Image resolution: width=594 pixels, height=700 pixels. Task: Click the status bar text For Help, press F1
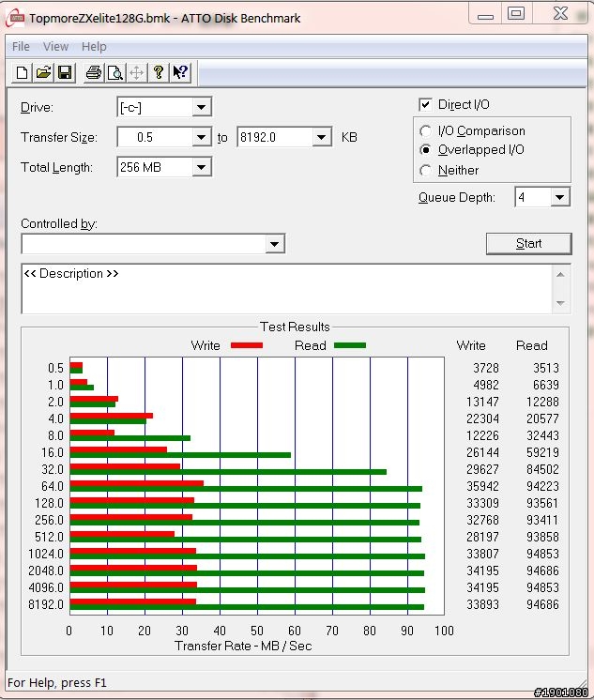(57, 682)
